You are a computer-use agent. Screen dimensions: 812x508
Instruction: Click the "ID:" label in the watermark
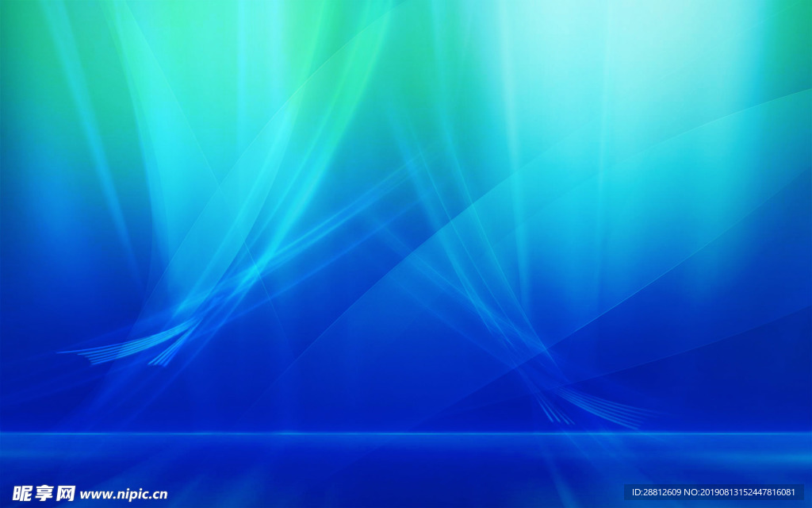(637, 492)
